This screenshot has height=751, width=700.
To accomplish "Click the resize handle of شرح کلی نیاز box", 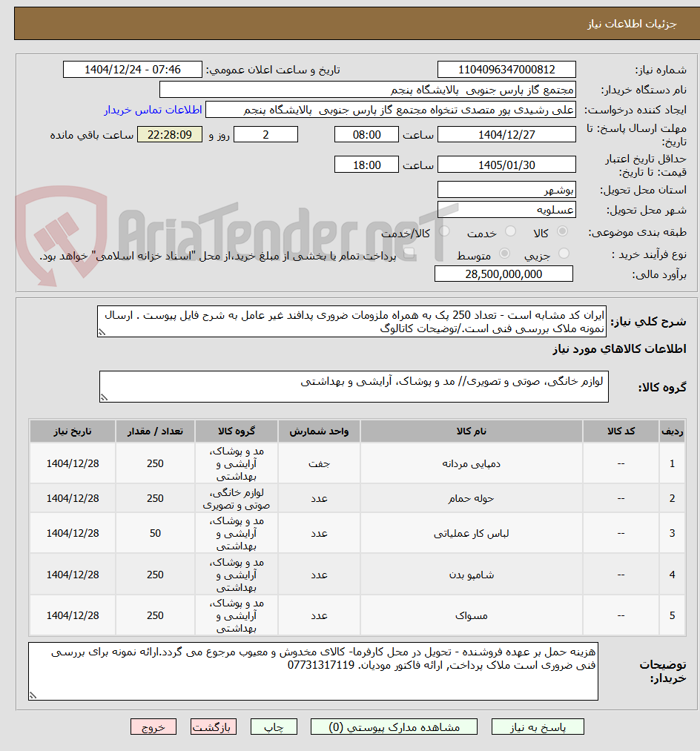I will 102,332.
